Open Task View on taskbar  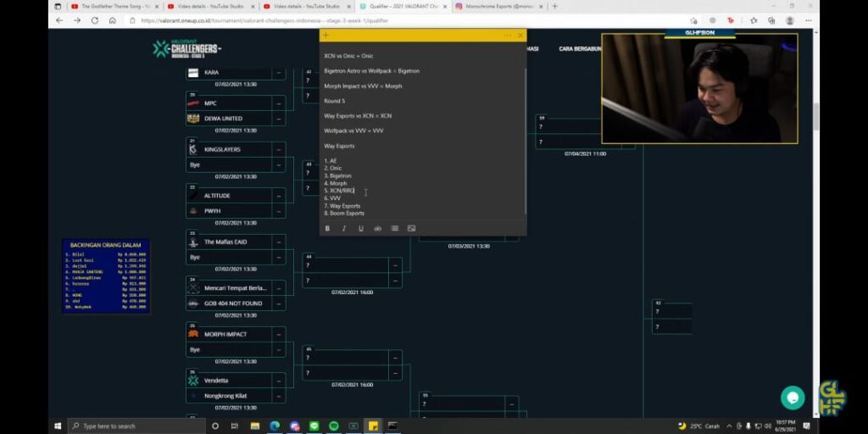[235, 426]
